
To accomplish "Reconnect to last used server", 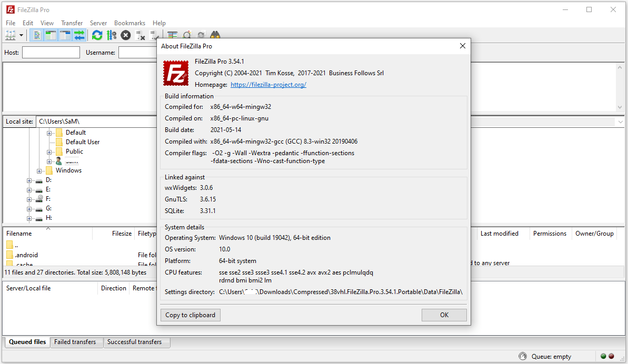I will click(x=153, y=35).
